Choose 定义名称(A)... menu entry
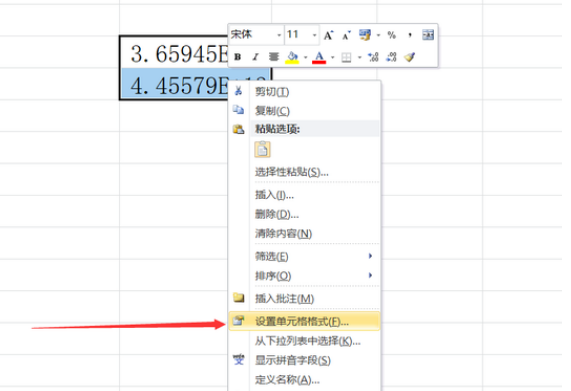Screen dimensions: 571x391 (304, 380)
